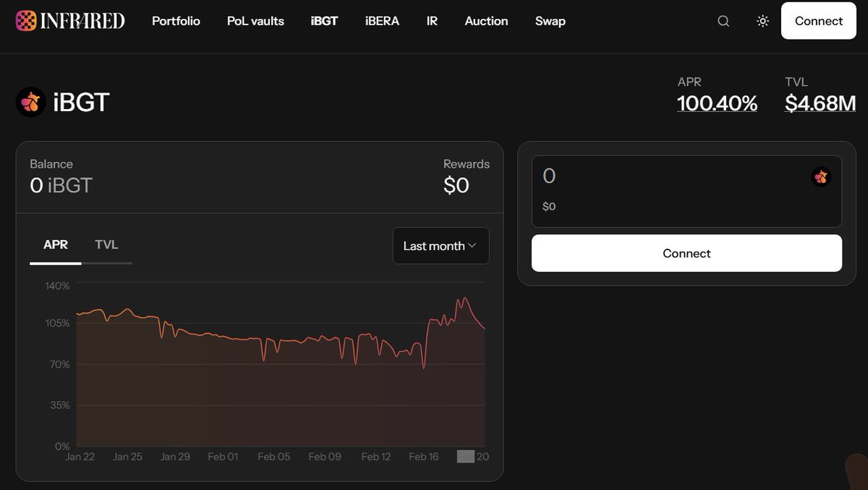Click the Feb 12 axis date
Viewport: 868px width, 490px height.
pyautogui.click(x=376, y=457)
